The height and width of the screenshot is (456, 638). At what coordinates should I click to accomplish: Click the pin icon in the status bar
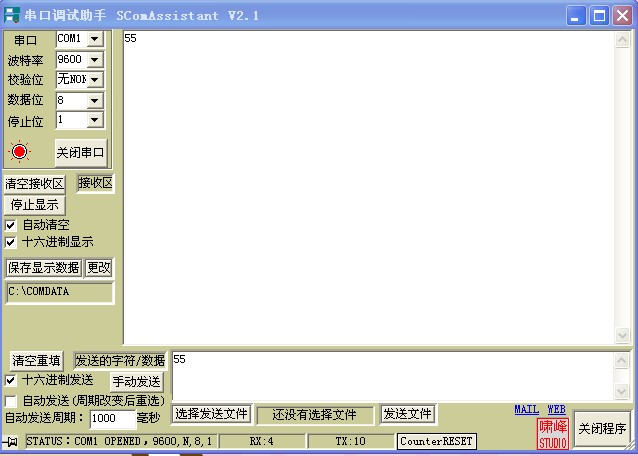pos(12,441)
